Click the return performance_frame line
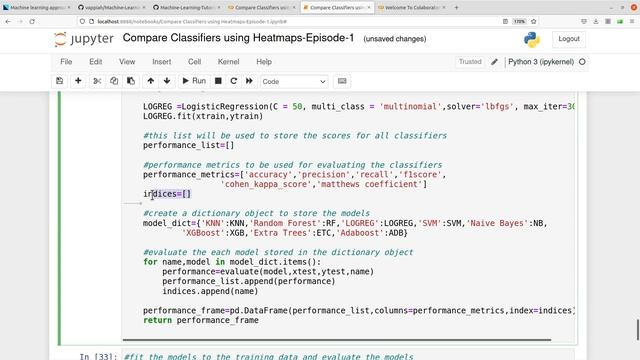Image resolution: width=640 pixels, height=360 pixels. (x=201, y=320)
